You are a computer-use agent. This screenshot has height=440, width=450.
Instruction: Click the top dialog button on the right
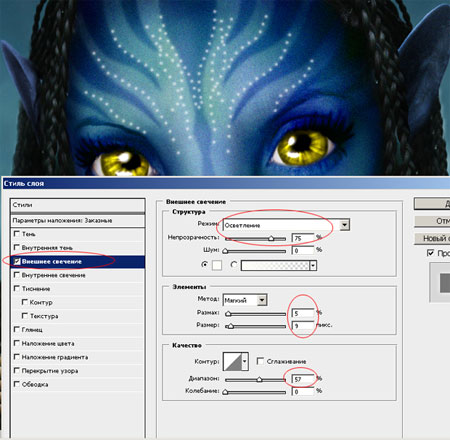[x=432, y=204]
